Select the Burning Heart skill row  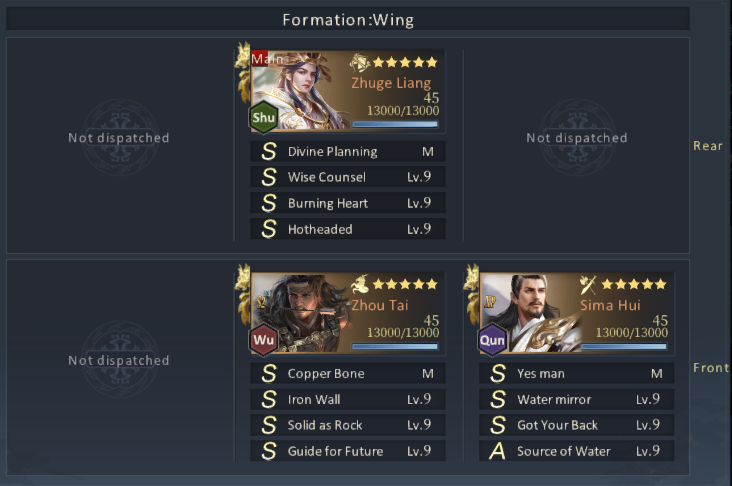coord(348,203)
